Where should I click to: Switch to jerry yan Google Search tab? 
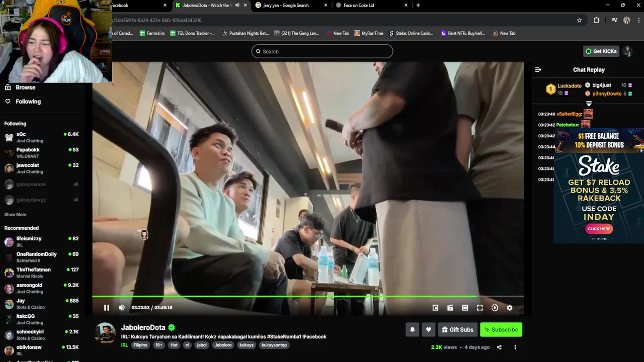pyautogui.click(x=286, y=5)
